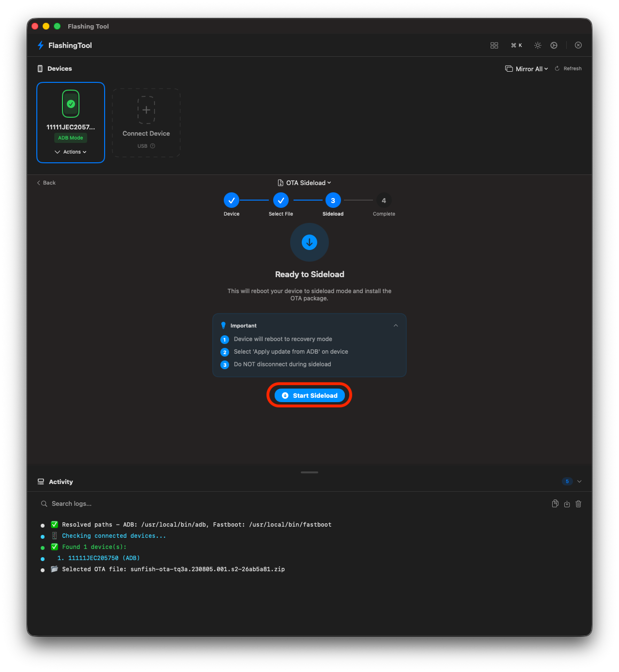Click the green connected phone icon

(x=71, y=104)
